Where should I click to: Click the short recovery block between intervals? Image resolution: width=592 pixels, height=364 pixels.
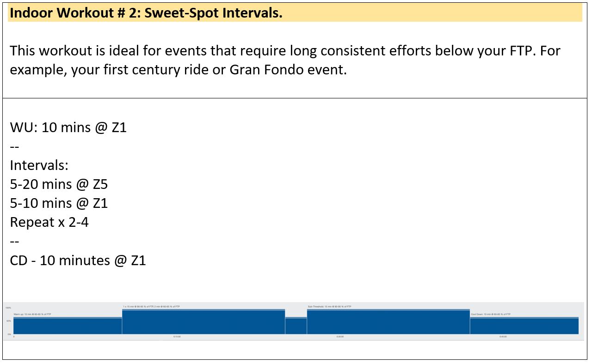(296, 325)
